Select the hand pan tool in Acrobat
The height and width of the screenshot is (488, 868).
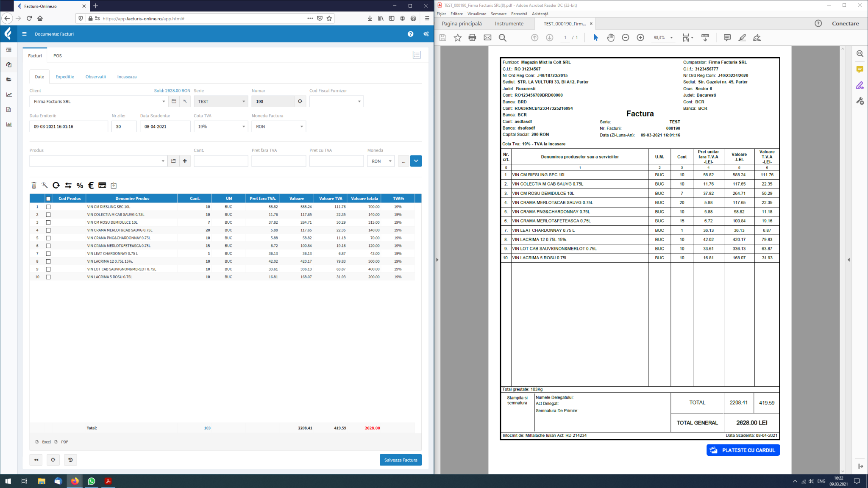point(610,38)
